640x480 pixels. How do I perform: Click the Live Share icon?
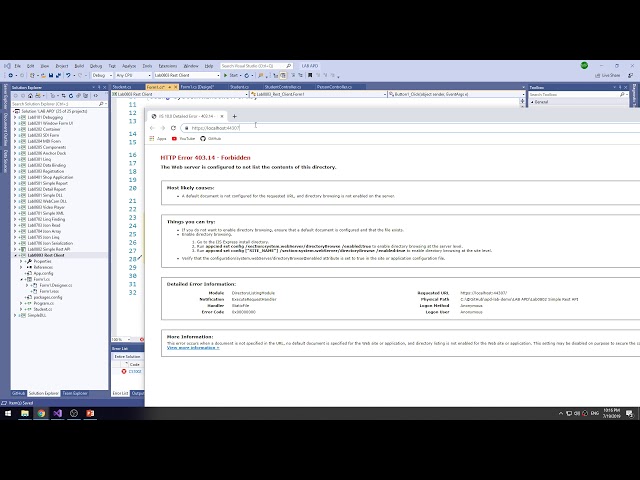(607, 76)
